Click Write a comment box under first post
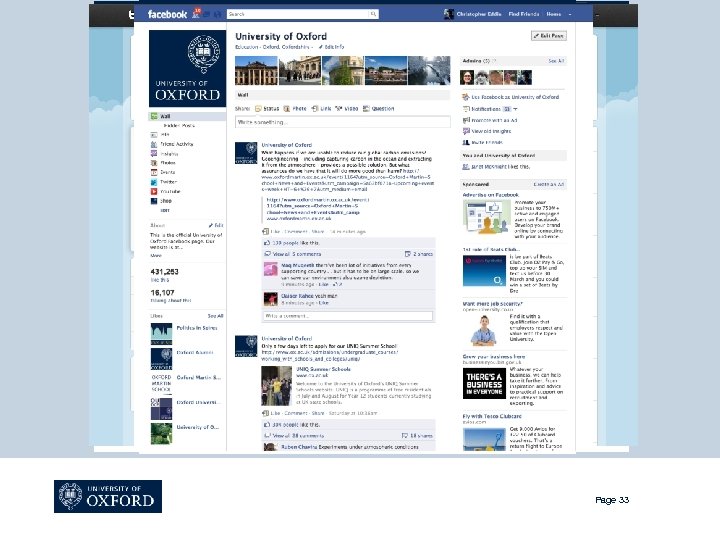 348,316
